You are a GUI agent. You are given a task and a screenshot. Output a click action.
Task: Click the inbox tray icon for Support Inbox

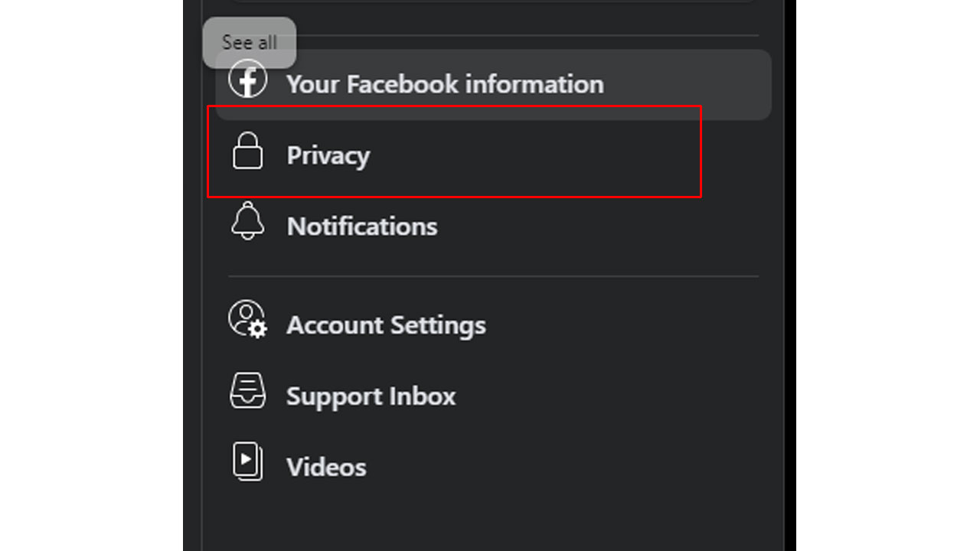(248, 390)
